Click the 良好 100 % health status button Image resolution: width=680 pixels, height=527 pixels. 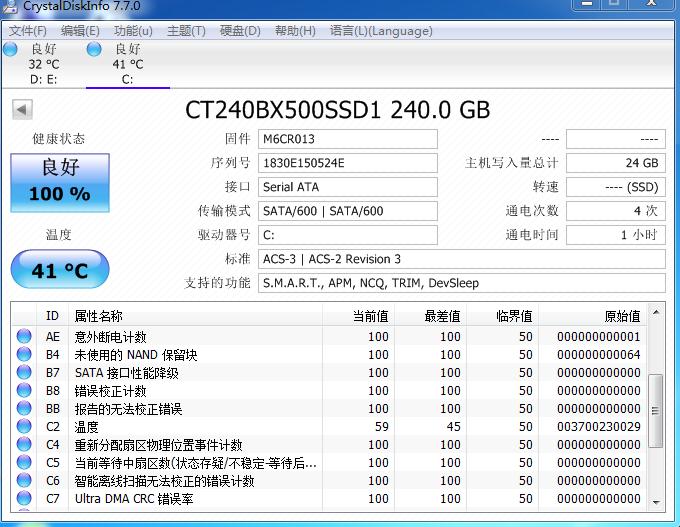coord(60,183)
